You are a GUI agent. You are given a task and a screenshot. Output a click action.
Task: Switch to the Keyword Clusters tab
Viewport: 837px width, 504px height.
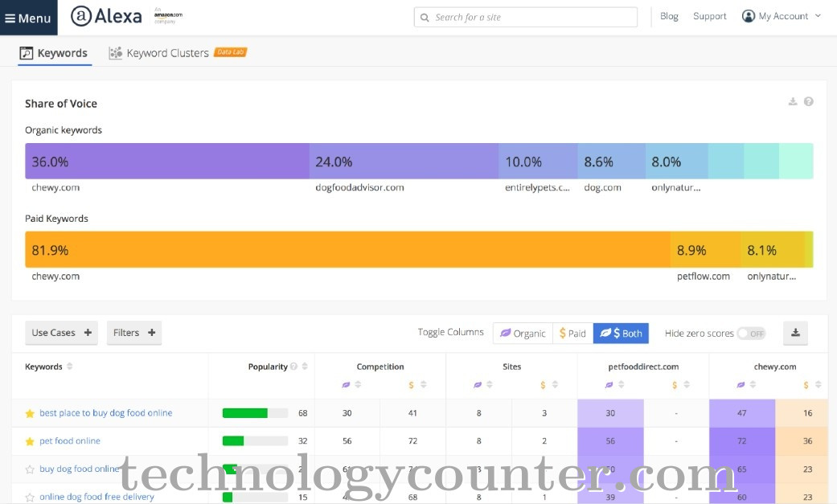(166, 53)
